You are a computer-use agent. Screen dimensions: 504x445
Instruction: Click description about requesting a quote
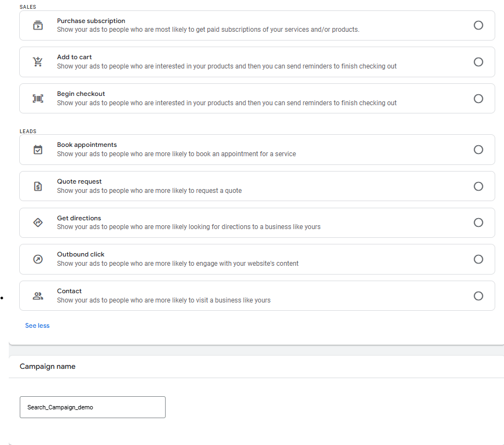click(149, 191)
